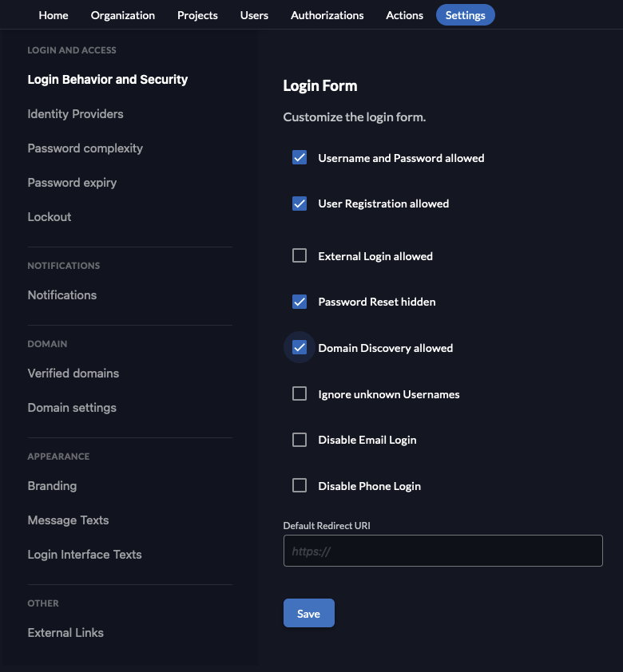Toggle off Domain Discovery allowed

coord(300,347)
